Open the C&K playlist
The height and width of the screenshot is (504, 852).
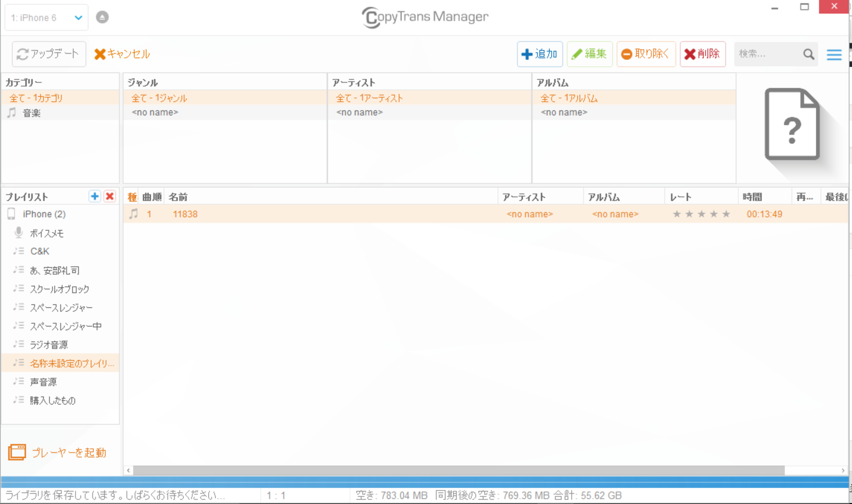click(60, 251)
